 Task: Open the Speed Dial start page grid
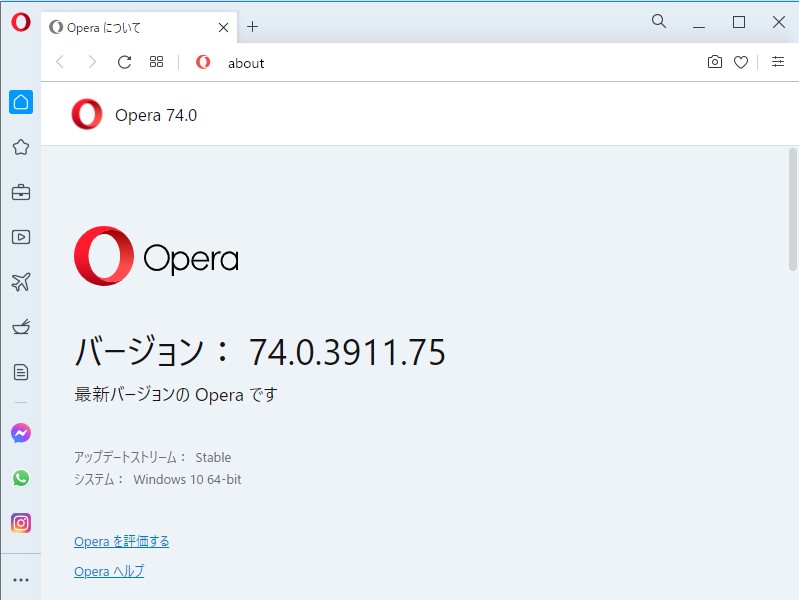(x=156, y=62)
